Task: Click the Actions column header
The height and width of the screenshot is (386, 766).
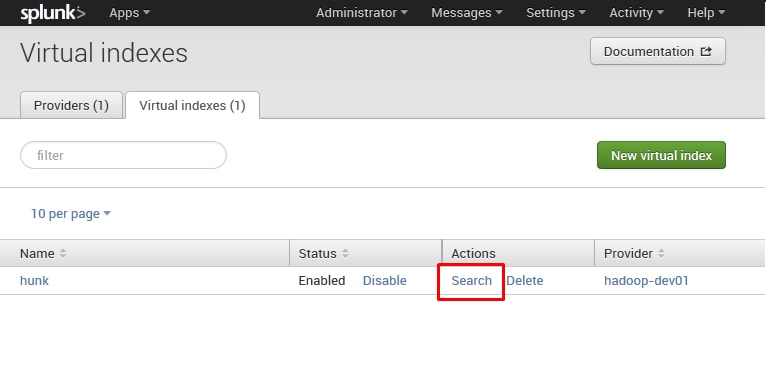Action: 473,254
